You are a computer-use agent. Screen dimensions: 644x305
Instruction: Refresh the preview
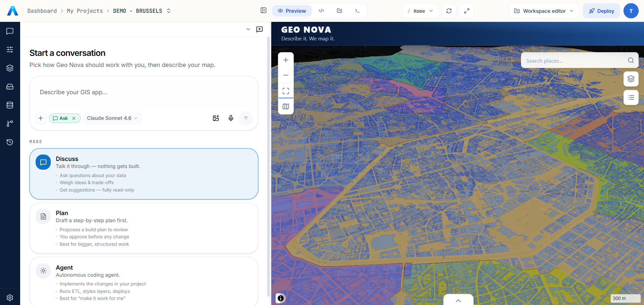click(x=449, y=11)
